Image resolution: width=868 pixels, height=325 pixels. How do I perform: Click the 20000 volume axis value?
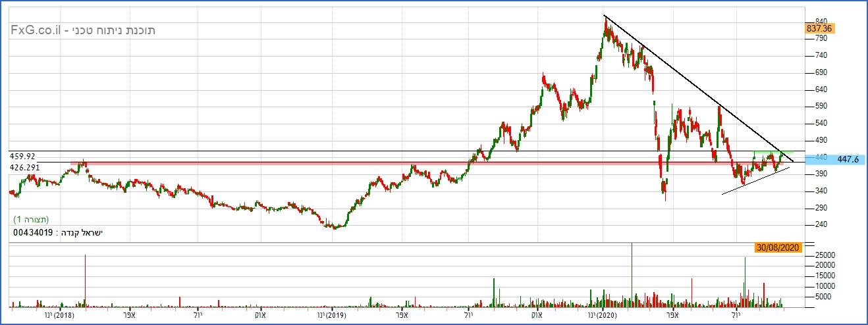pos(824,265)
